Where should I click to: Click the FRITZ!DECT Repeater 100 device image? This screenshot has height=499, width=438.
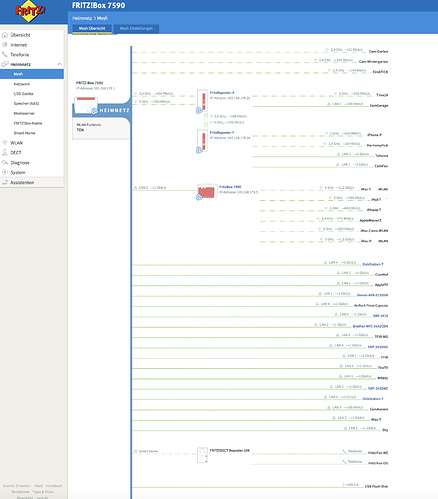point(203,455)
